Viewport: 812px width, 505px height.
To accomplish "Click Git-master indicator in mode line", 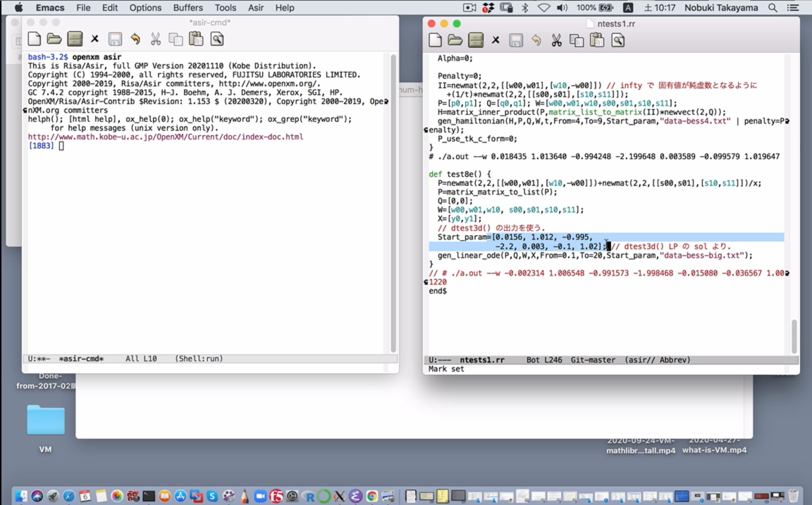I will pyautogui.click(x=593, y=360).
